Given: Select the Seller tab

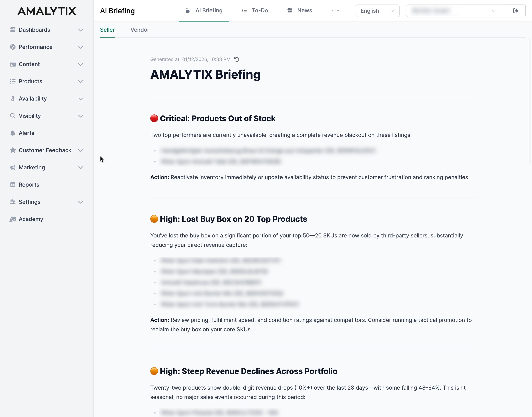Looking at the screenshot, I should [x=107, y=30].
